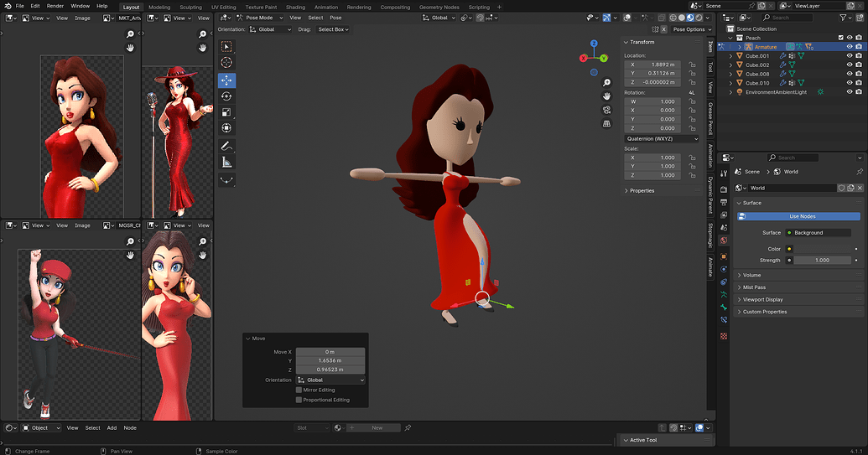
Task: Open the Scene properties tab icon
Action: [724, 228]
